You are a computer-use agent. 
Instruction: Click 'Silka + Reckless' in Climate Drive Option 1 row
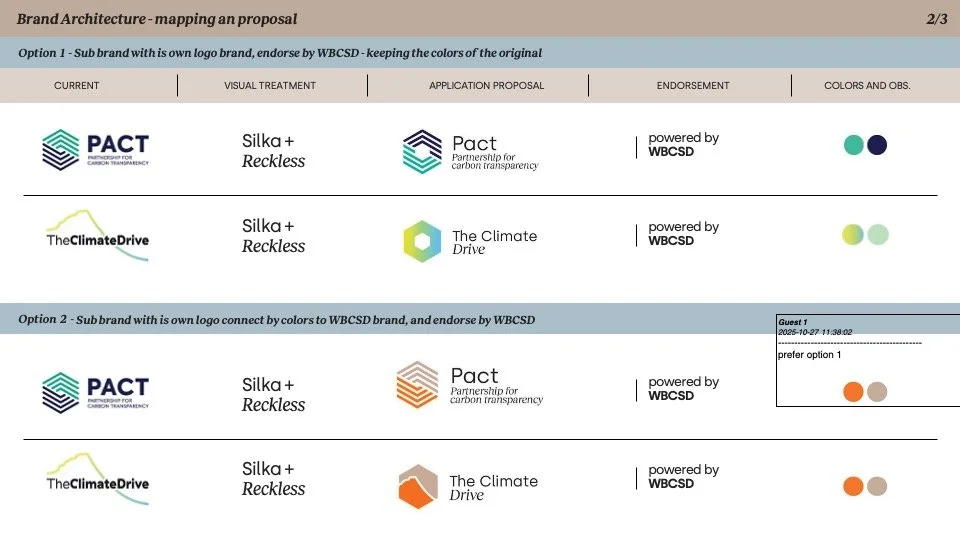coord(273,236)
